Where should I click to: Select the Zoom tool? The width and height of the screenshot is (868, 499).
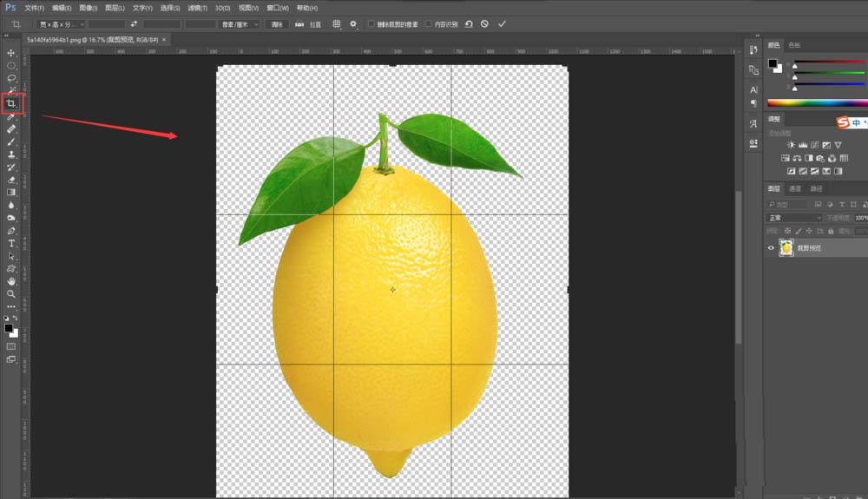11,293
